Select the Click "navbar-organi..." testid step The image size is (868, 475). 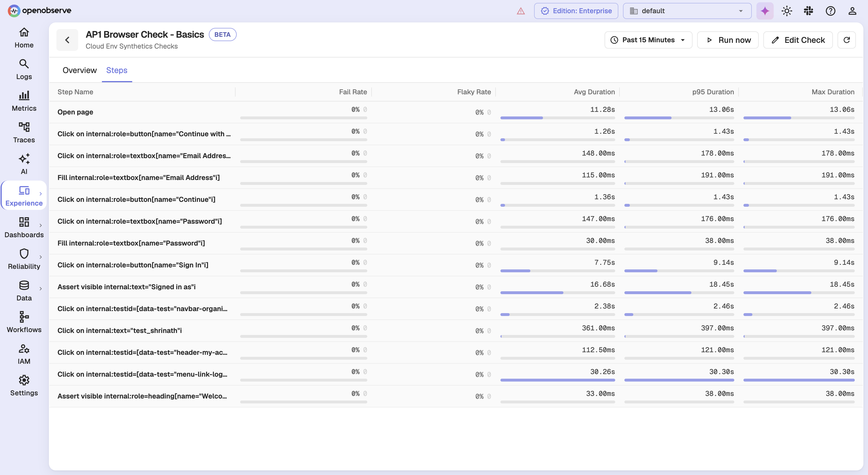point(456,309)
